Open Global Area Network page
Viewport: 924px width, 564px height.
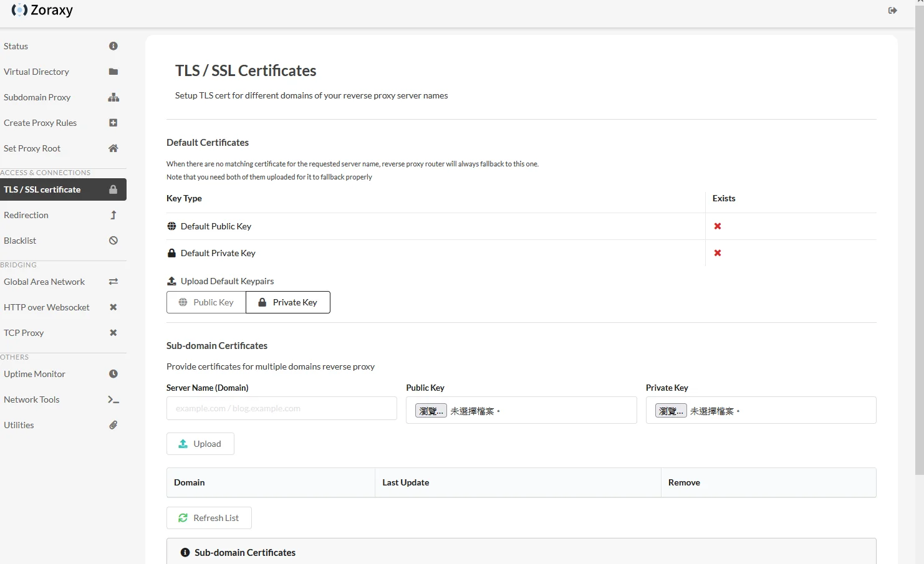click(63, 282)
